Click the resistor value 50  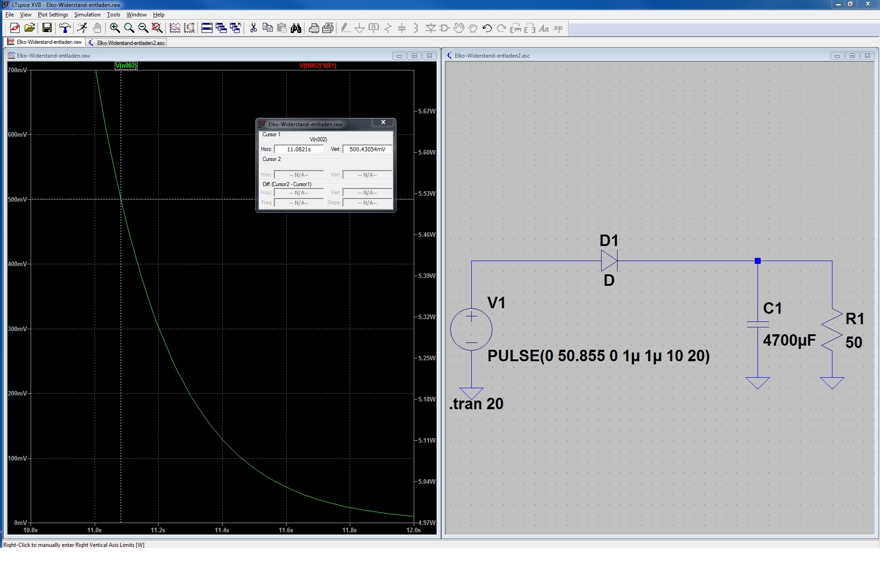(853, 342)
